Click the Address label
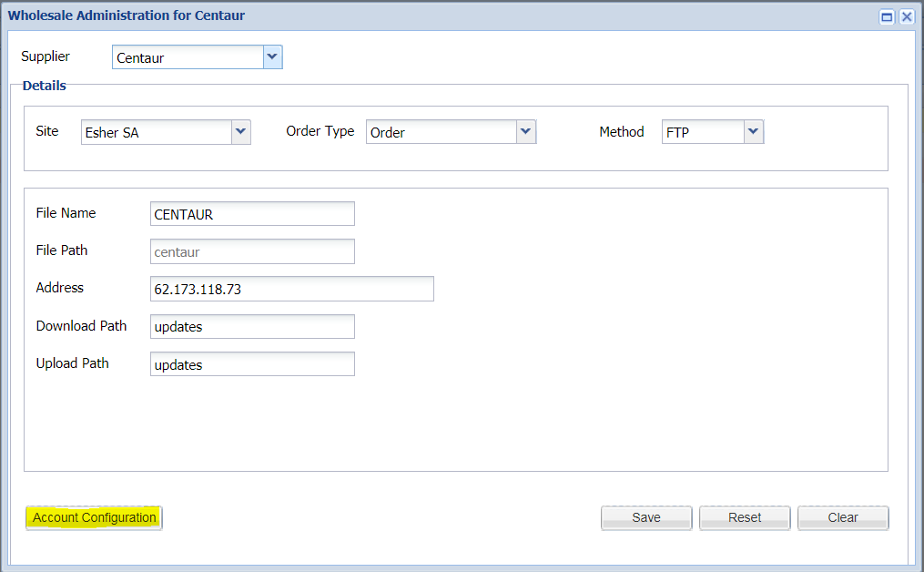The image size is (924, 572). tap(59, 288)
